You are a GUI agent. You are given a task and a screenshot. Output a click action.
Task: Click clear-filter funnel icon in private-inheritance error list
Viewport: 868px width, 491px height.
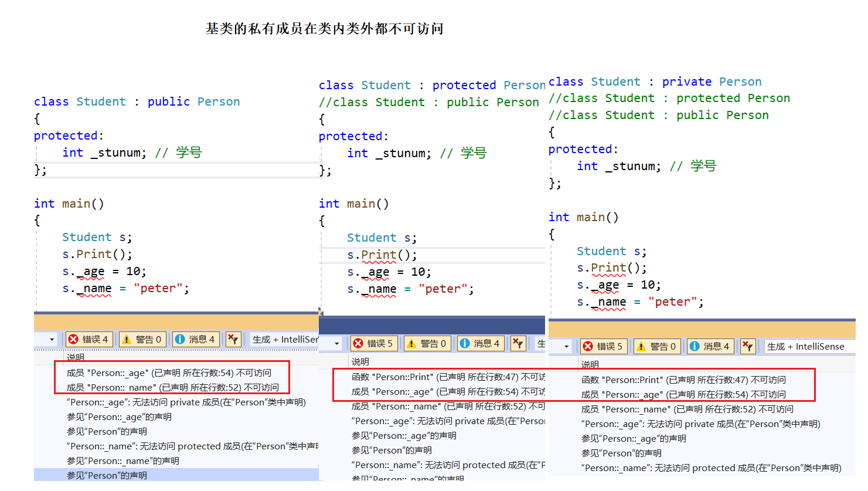(x=748, y=346)
